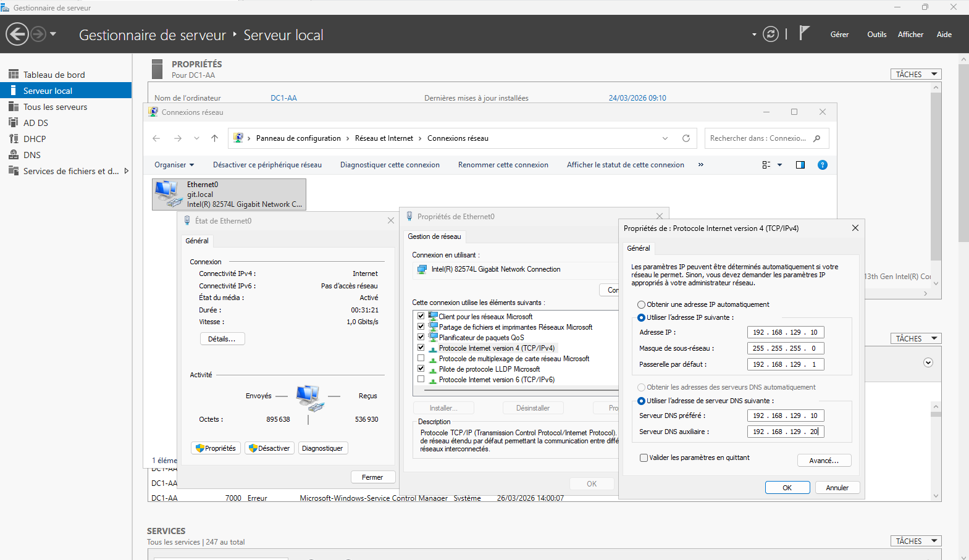
Task: Open the help icon in Connexions réseau
Action: [x=823, y=165]
